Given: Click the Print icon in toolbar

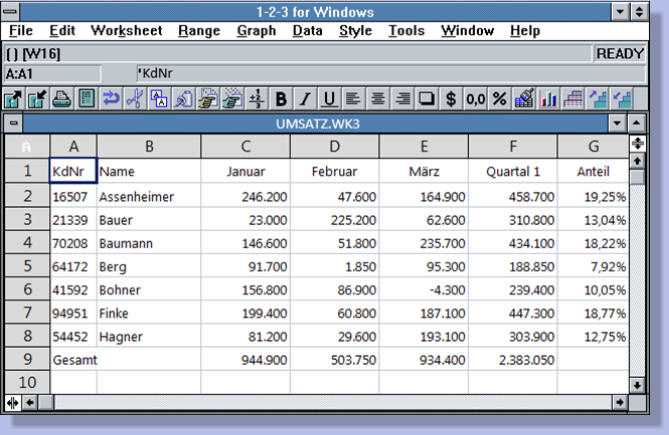Looking at the screenshot, I should (x=62, y=99).
